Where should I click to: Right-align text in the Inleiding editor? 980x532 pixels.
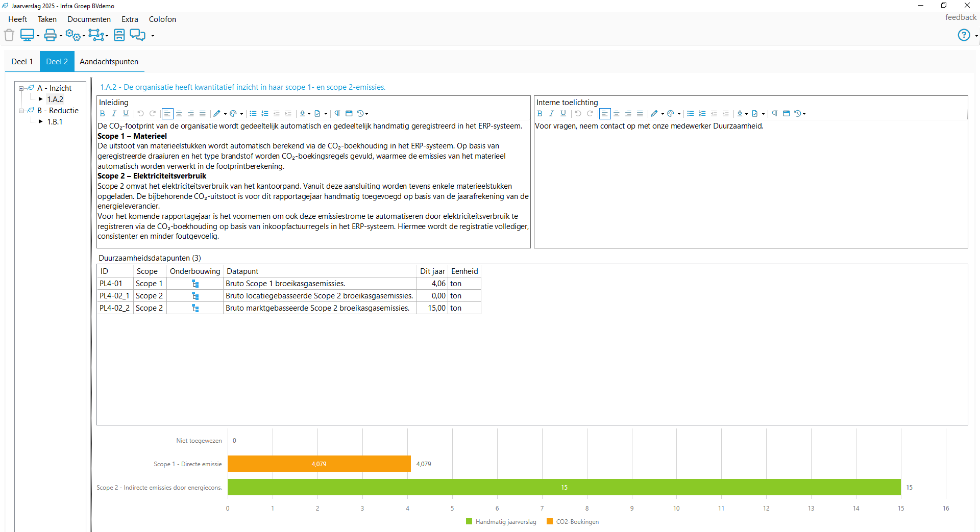coord(191,114)
